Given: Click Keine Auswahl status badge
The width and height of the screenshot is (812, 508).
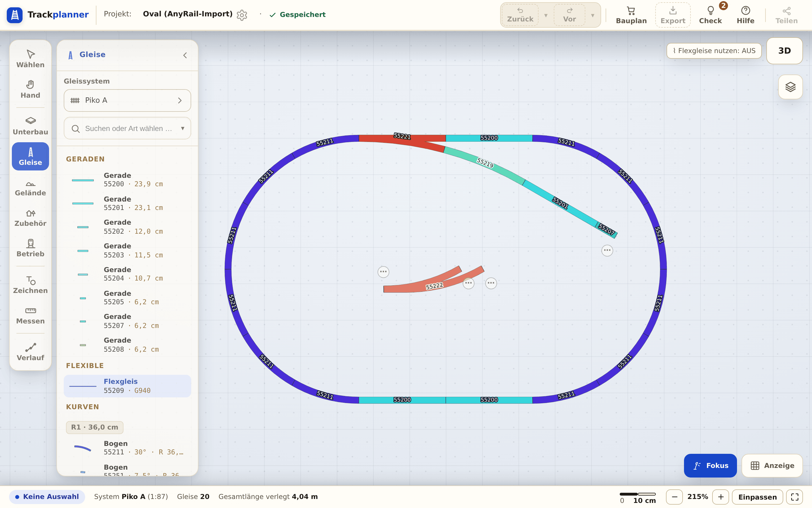Looking at the screenshot, I should click(47, 497).
